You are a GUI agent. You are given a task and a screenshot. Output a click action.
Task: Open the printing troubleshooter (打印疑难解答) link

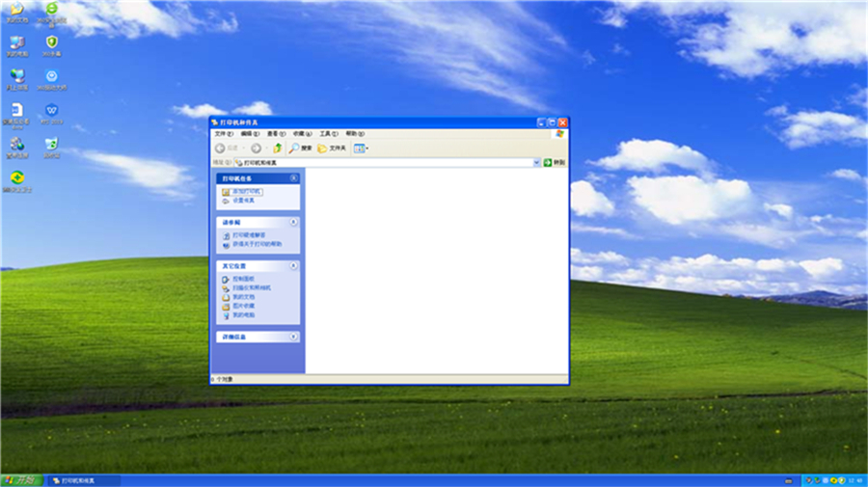[x=249, y=235]
